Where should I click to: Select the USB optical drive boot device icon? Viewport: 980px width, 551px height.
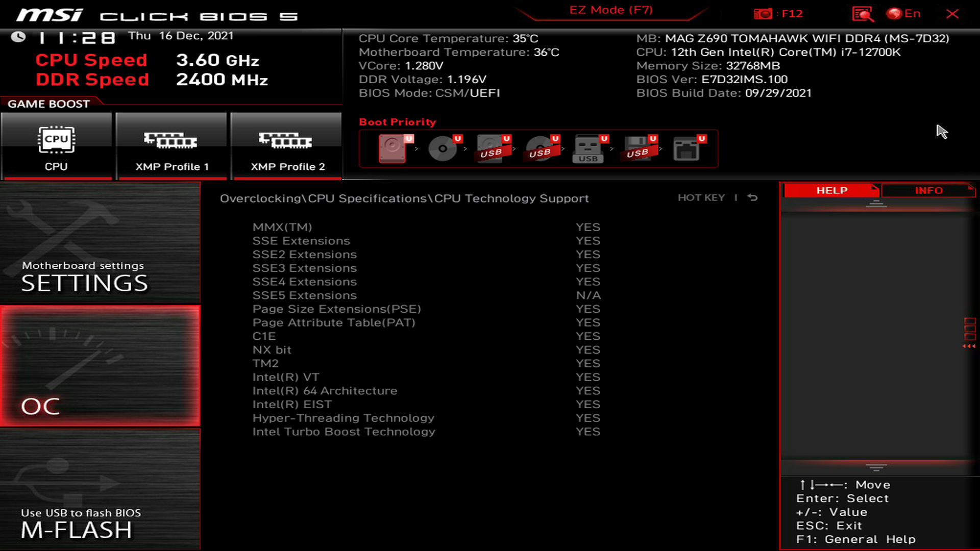tap(542, 148)
